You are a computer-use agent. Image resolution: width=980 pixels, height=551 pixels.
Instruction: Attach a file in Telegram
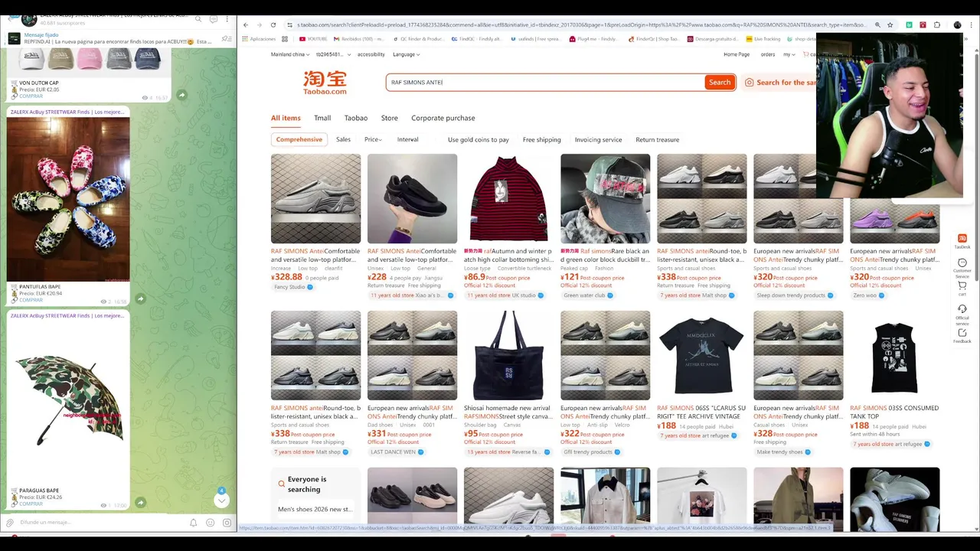tap(10, 523)
